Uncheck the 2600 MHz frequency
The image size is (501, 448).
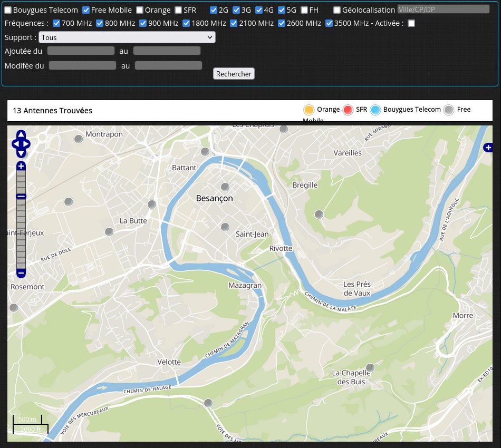pyautogui.click(x=282, y=23)
